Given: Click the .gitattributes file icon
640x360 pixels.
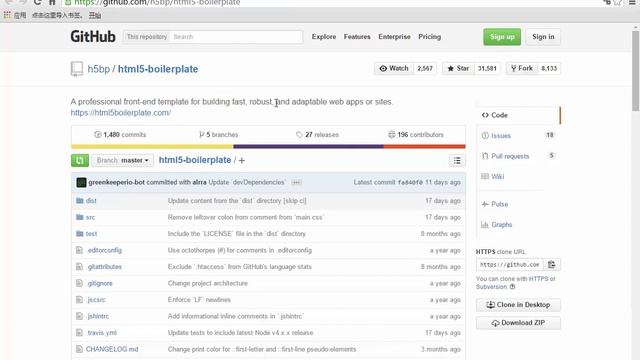Looking at the screenshot, I should click(x=79, y=267).
